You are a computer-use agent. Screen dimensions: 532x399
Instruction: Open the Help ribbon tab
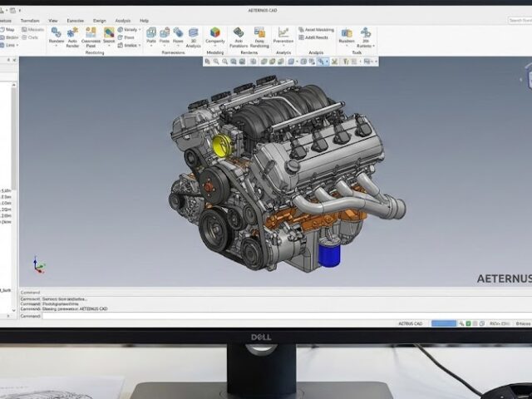tap(144, 21)
